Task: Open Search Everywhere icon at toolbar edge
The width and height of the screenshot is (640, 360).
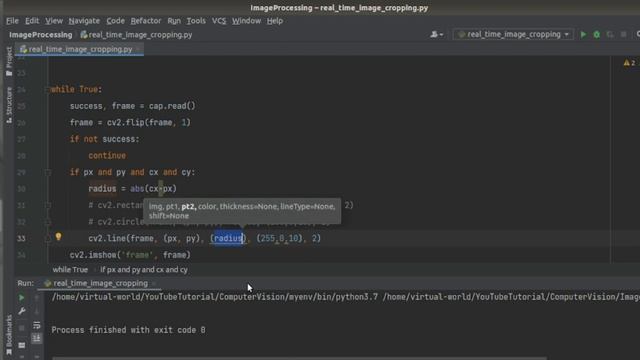Action: 638,35
